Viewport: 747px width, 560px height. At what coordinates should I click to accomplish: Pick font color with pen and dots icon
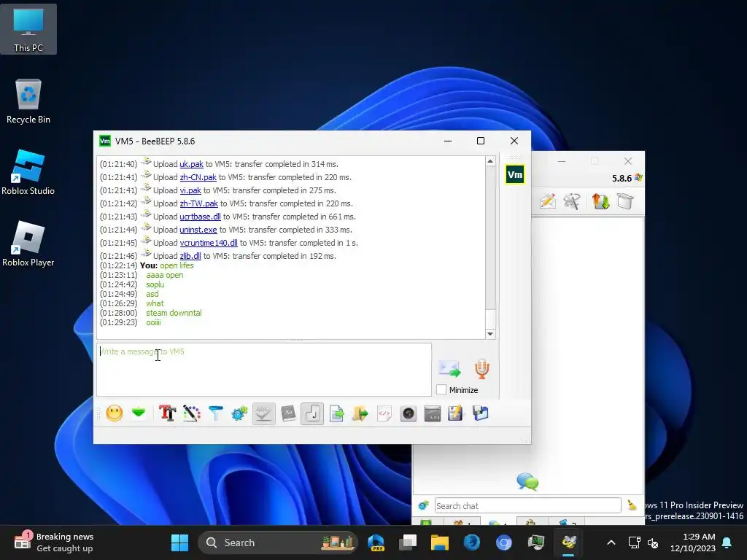tap(192, 413)
